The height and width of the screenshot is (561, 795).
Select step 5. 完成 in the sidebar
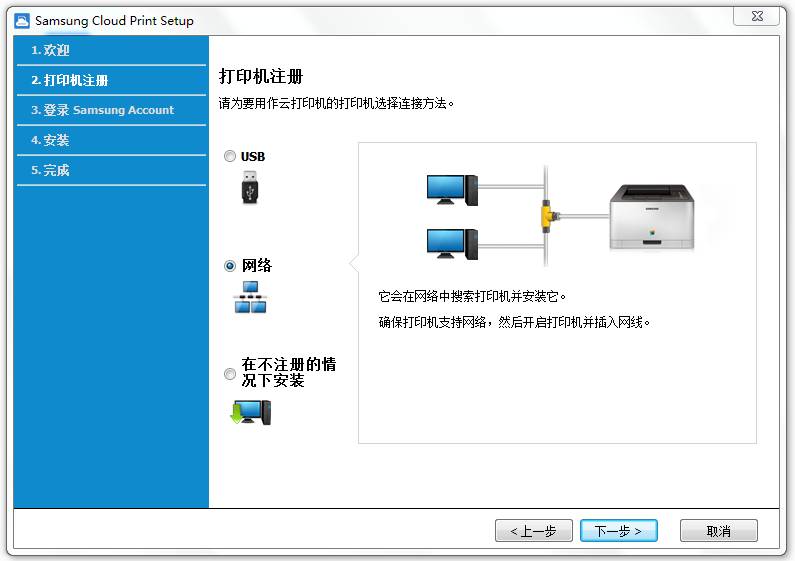112,170
